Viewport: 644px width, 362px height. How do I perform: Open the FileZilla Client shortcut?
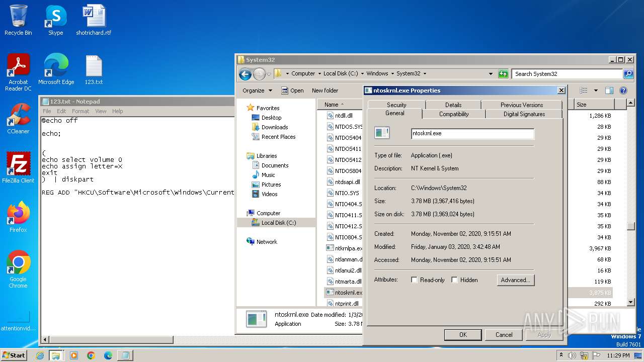[18, 168]
